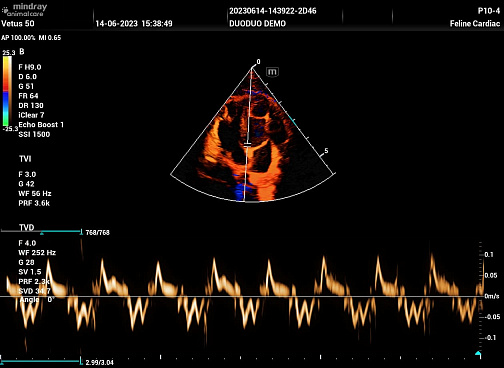Open the Feline Cardiac exam preset
Screen dimensions: 504x368
pos(475,24)
